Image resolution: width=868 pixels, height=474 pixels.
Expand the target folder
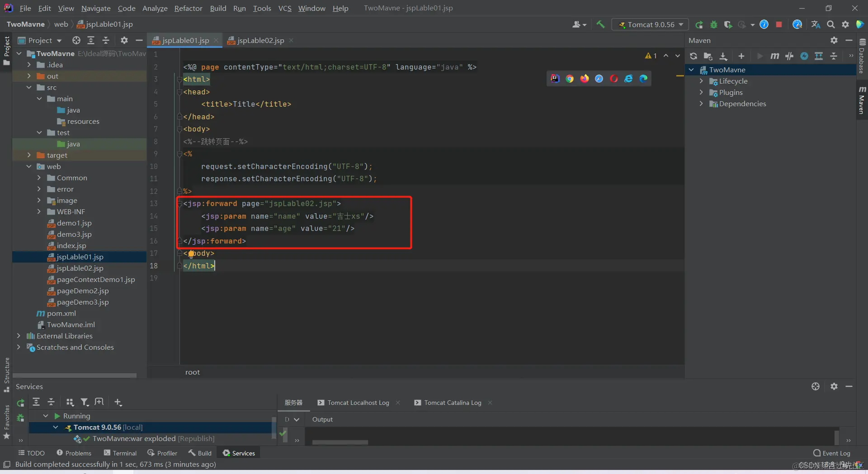[29, 155]
